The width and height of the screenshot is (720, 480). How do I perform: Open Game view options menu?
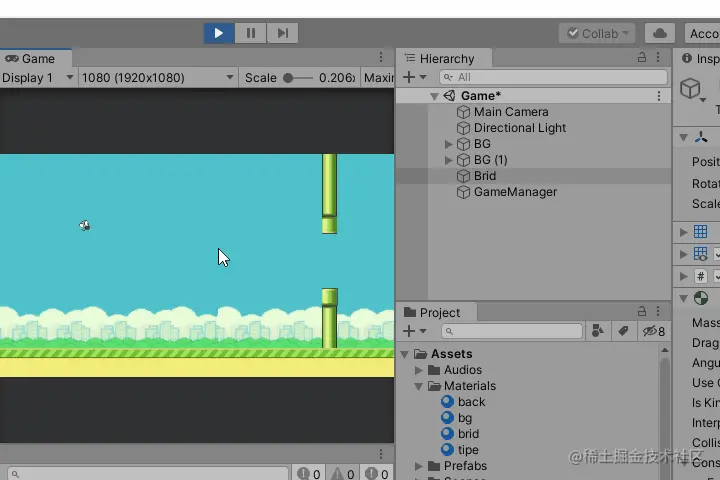pos(381,57)
